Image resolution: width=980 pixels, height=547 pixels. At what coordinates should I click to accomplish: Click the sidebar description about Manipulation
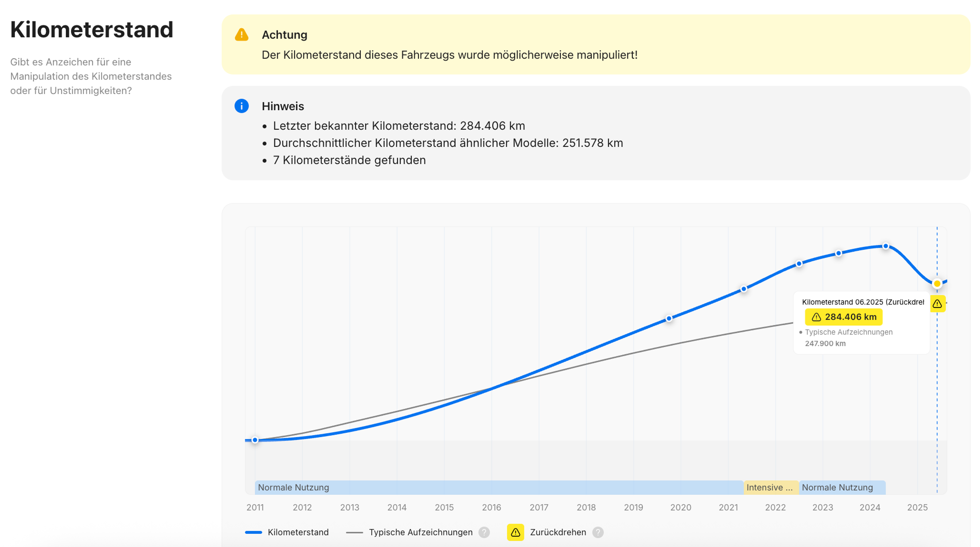pos(91,76)
